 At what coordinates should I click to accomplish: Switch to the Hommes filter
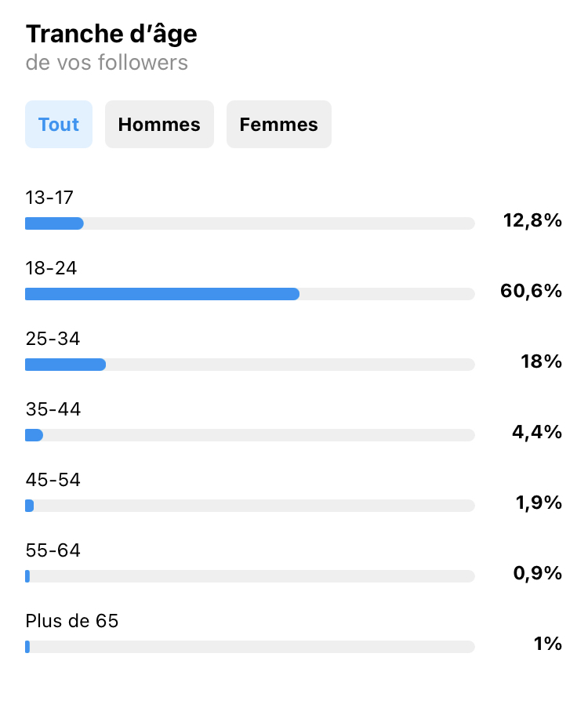click(159, 125)
